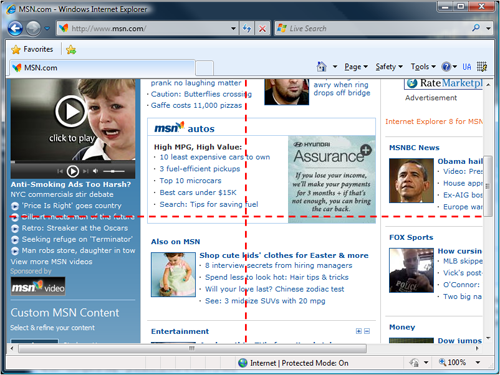
Task: Click the grid toolbar icon beside UA
Action: pyautogui.click(x=482, y=67)
